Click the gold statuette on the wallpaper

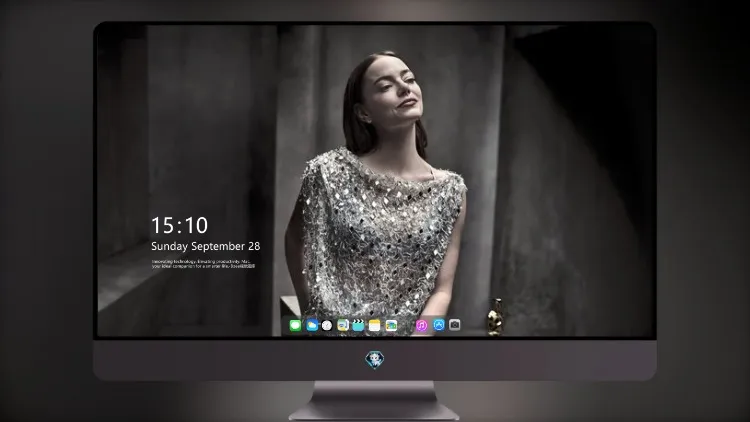(x=495, y=317)
